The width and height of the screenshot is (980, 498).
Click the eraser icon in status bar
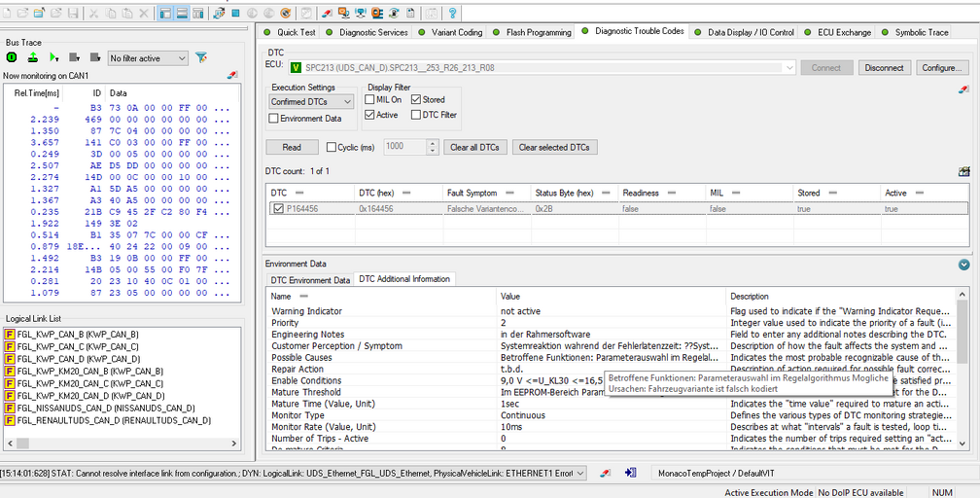(605, 473)
